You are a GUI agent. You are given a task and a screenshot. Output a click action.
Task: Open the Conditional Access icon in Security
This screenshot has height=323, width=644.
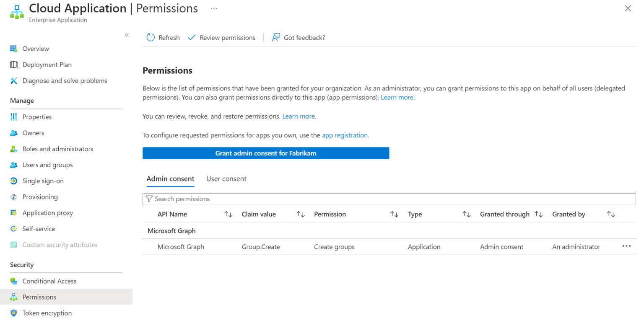click(14, 281)
